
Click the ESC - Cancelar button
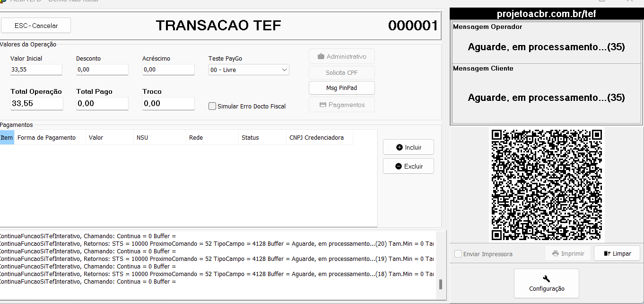pos(36,26)
